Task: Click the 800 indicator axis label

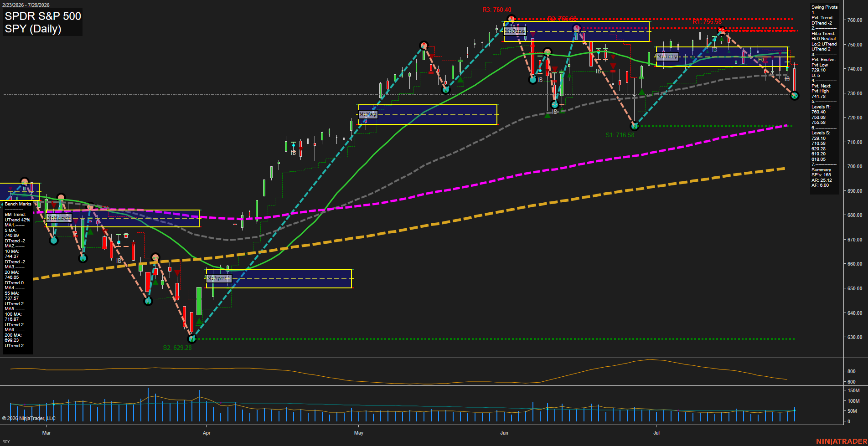Action: point(852,371)
